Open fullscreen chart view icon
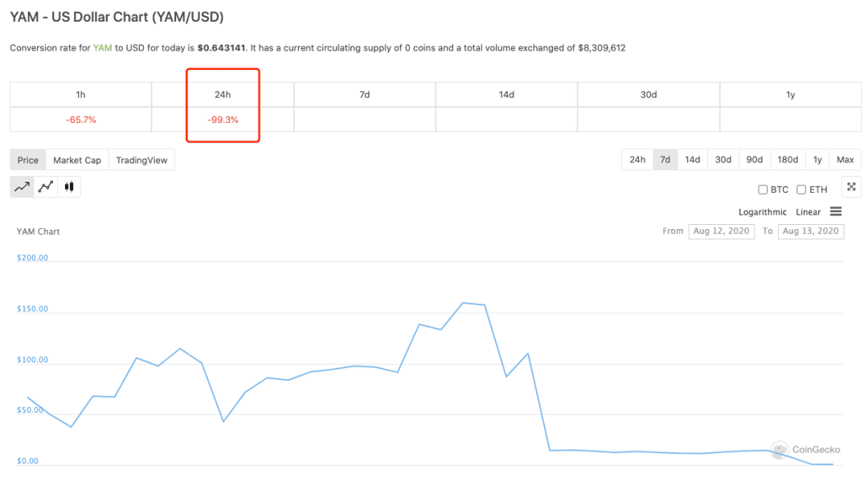Viewport: 868px width, 486px height. [851, 187]
